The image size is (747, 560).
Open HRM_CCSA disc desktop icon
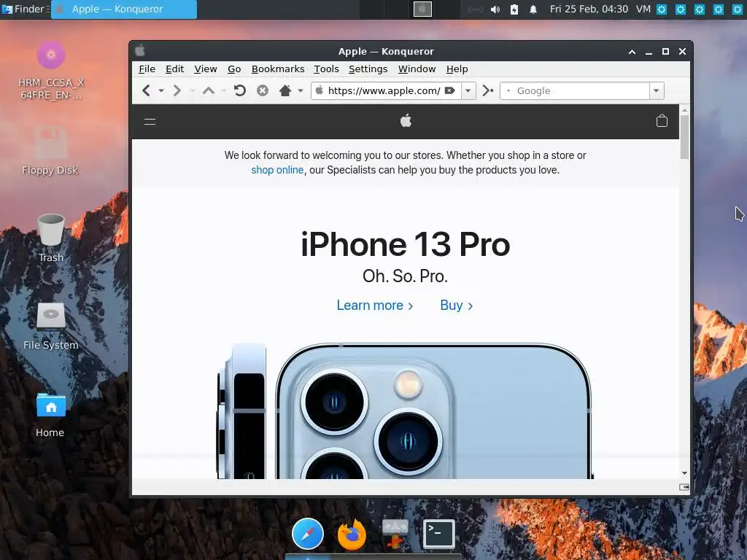click(51, 71)
